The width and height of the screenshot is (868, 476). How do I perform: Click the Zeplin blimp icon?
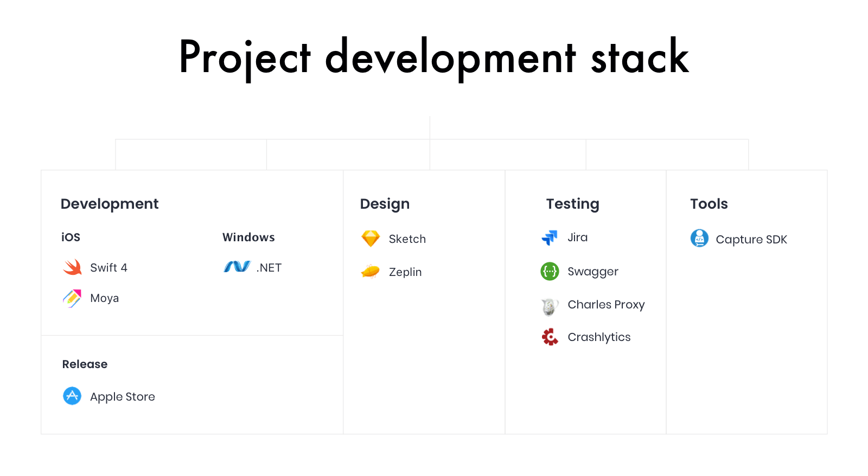tap(371, 271)
